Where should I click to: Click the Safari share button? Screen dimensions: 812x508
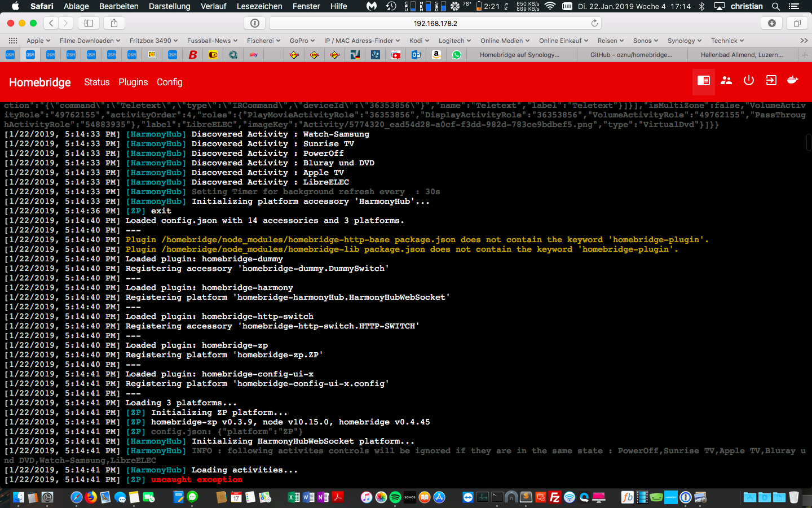[114, 23]
